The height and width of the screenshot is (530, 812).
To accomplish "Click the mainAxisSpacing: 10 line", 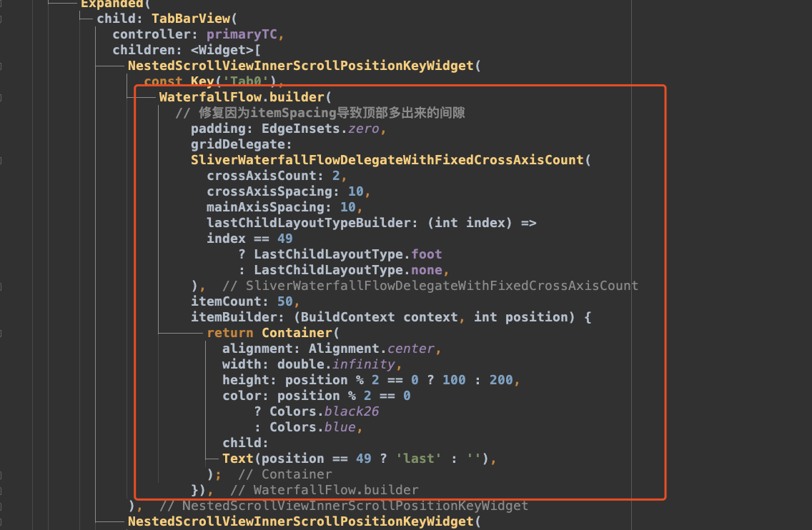I will tap(284, 207).
